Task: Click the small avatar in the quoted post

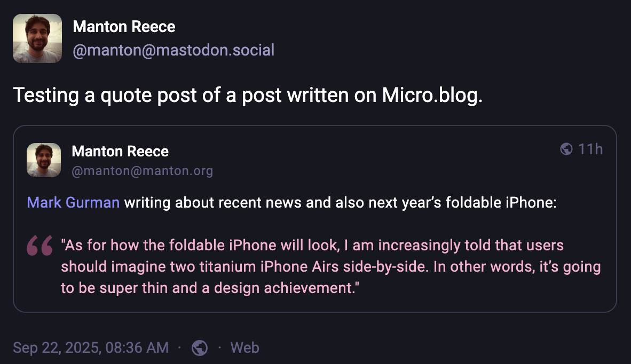Action: (44, 160)
